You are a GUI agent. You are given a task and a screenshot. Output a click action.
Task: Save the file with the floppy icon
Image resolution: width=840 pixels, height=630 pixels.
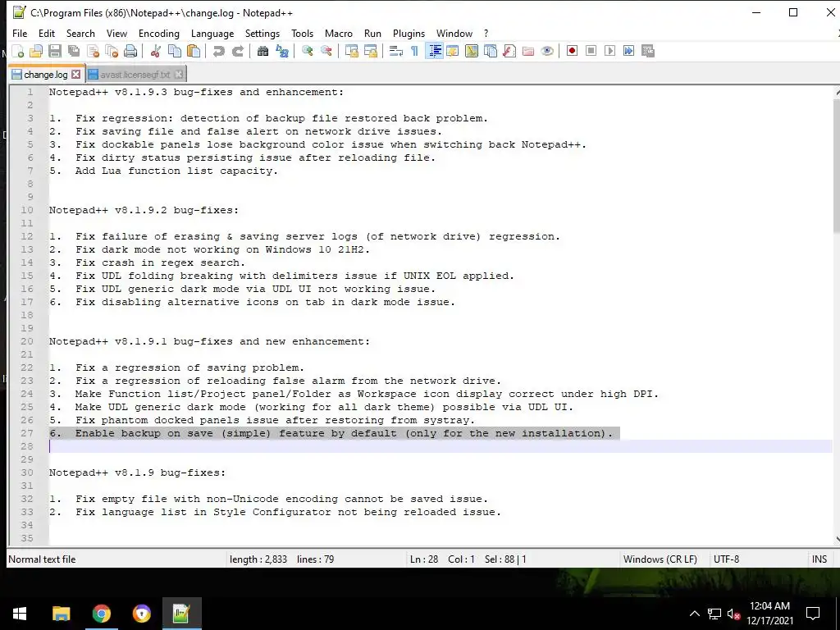point(55,51)
